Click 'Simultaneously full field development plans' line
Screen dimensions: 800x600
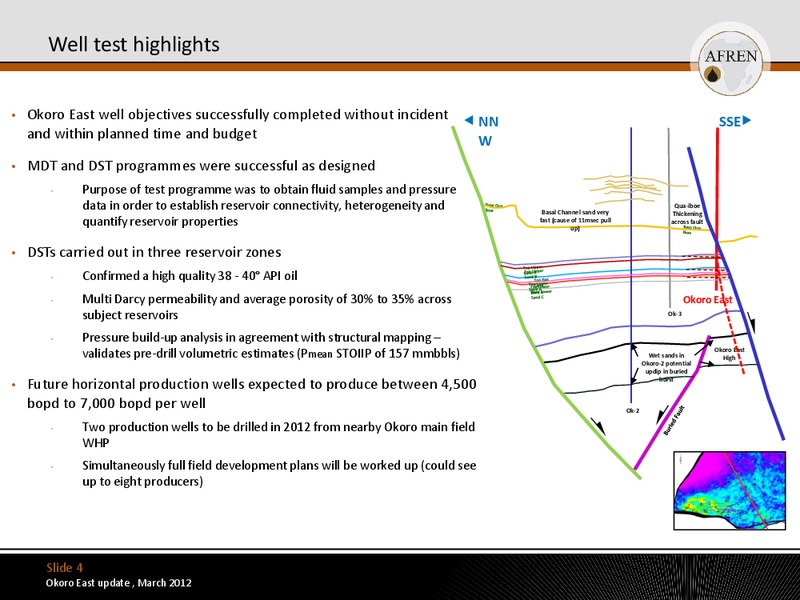coord(279,473)
